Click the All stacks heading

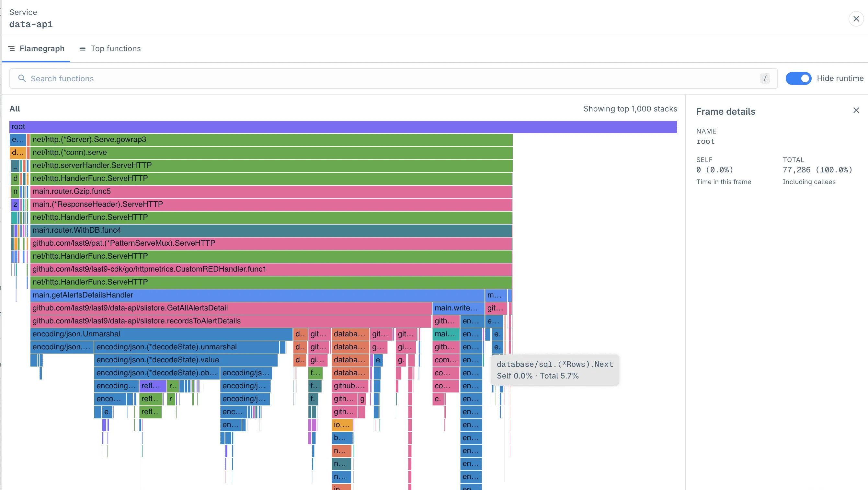tap(15, 109)
